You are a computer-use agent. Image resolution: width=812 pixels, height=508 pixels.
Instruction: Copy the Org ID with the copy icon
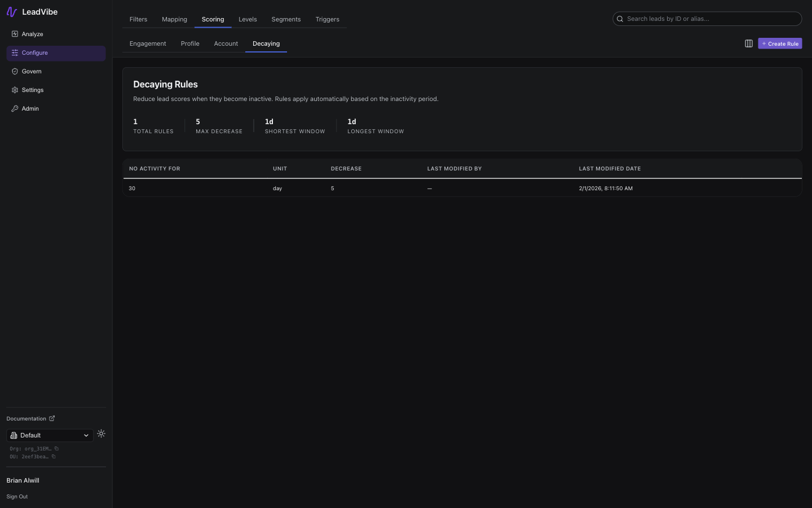(56, 448)
